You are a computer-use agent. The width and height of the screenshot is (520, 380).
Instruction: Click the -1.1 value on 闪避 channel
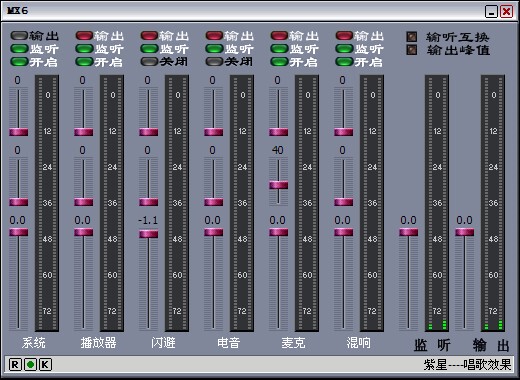(x=148, y=220)
